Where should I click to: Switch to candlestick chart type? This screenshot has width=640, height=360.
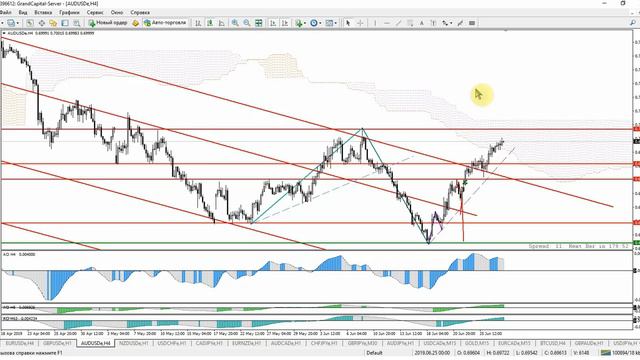[x=210, y=23]
